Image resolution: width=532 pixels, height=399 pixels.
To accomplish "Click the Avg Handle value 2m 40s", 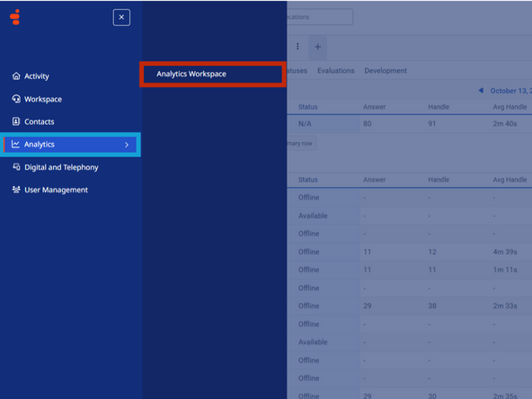I will pos(505,124).
